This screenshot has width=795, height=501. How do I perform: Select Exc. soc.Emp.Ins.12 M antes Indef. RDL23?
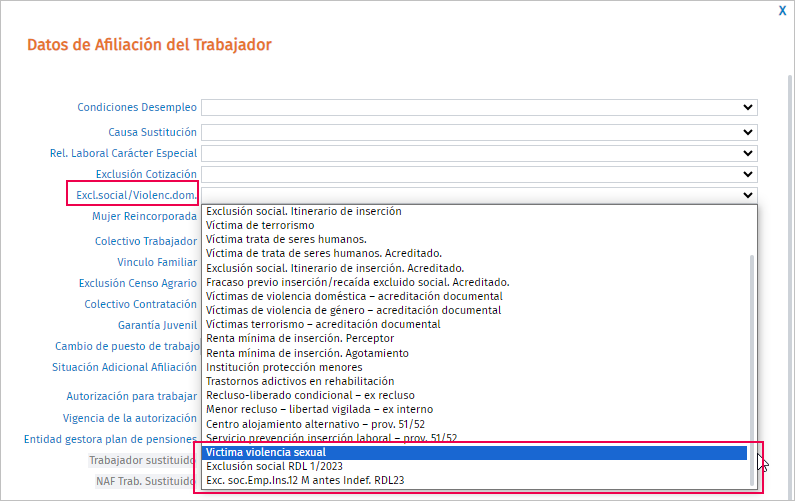pyautogui.click(x=305, y=480)
